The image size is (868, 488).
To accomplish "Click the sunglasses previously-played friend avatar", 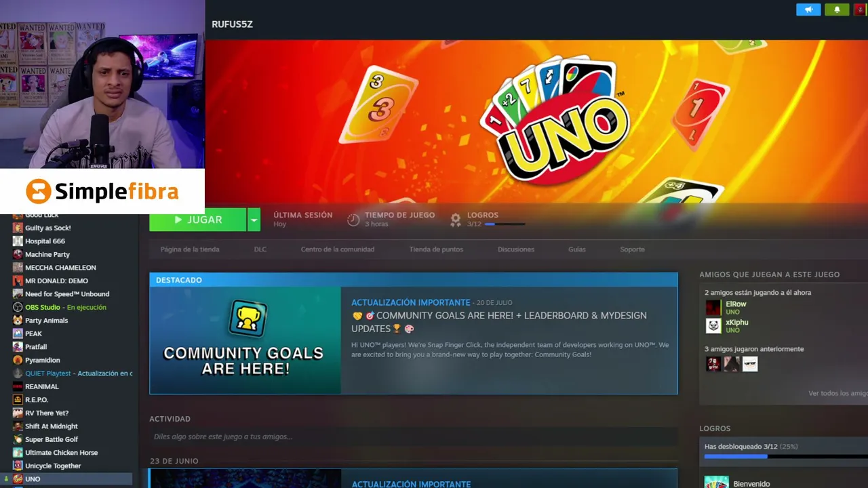I will click(750, 364).
